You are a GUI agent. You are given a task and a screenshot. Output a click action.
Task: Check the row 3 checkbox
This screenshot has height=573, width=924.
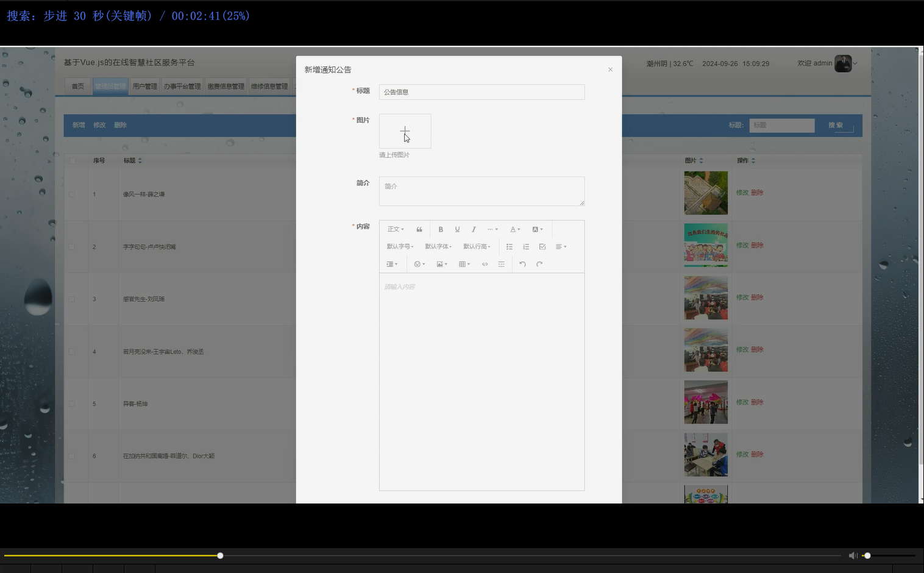pyautogui.click(x=72, y=299)
